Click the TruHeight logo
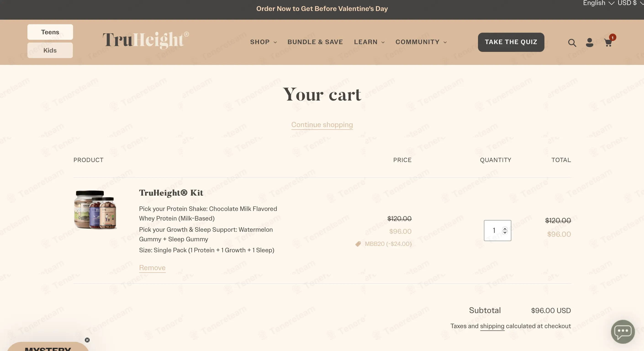Image resolution: width=644 pixels, height=351 pixels. [146, 40]
